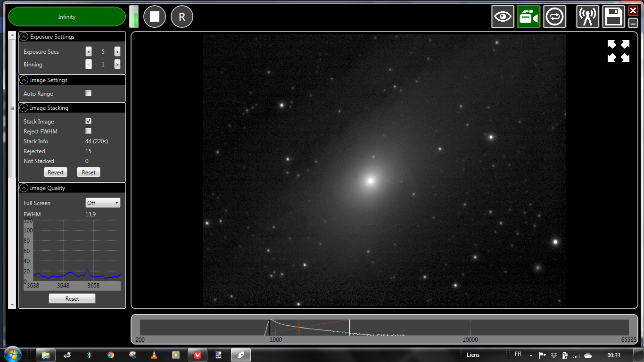Click the bright galaxy core in the image
Image resolution: width=644 pixels, height=362 pixels.
tap(371, 181)
